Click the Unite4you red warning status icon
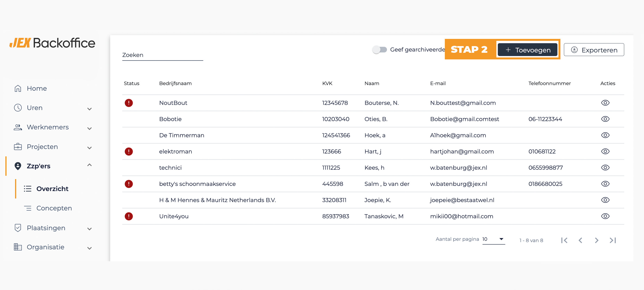The image size is (644, 290). 129,216
